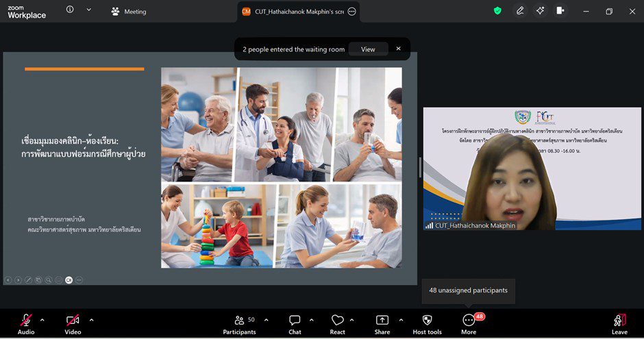Click the green encryption shield icon

(x=497, y=11)
